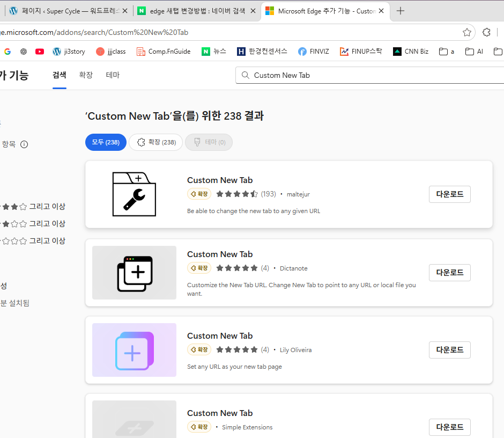The image size is (504, 438).
Task: Click the maltejur publisher name
Action: pyautogui.click(x=298, y=194)
